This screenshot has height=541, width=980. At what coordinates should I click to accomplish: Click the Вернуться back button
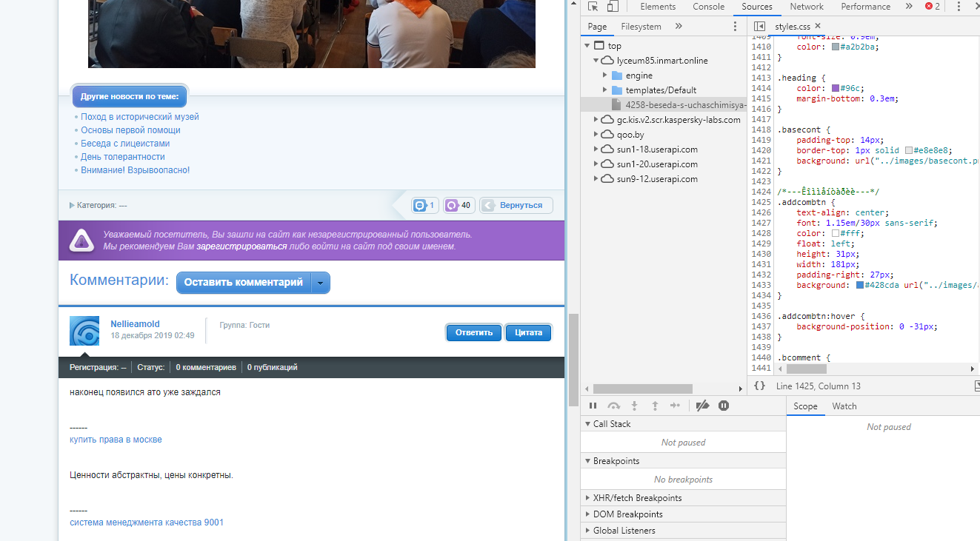tap(516, 206)
